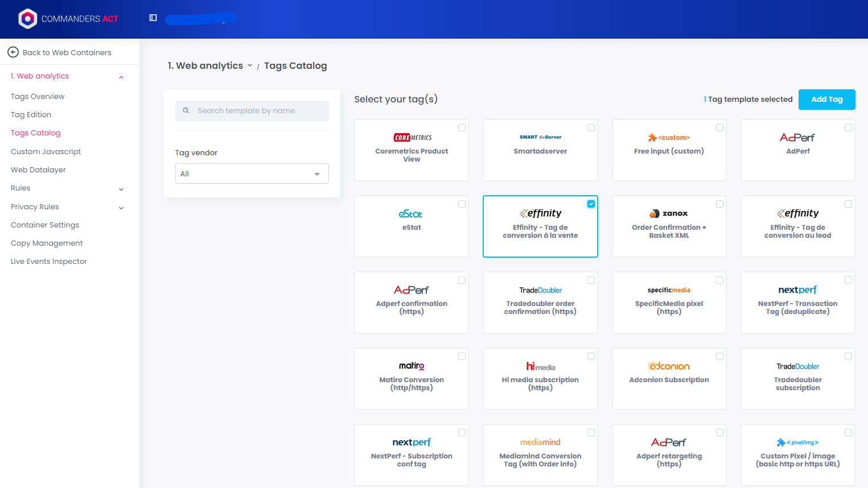Click the Coremetrics logo on its tag card
This screenshot has height=488, width=868.
pyautogui.click(x=412, y=138)
